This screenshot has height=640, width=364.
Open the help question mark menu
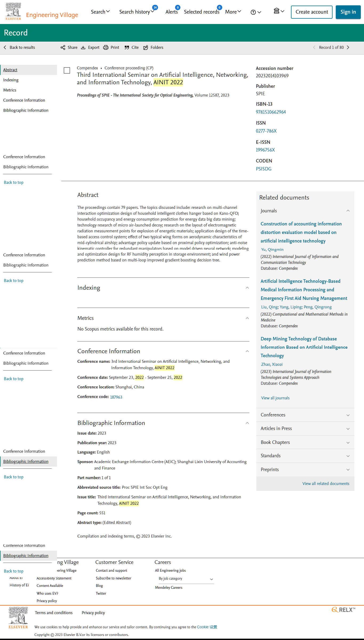256,12
